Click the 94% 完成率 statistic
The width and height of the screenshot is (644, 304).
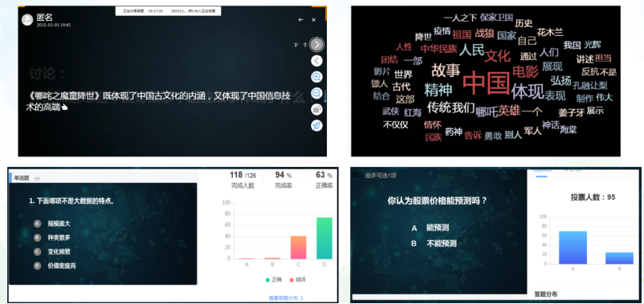coord(283,180)
